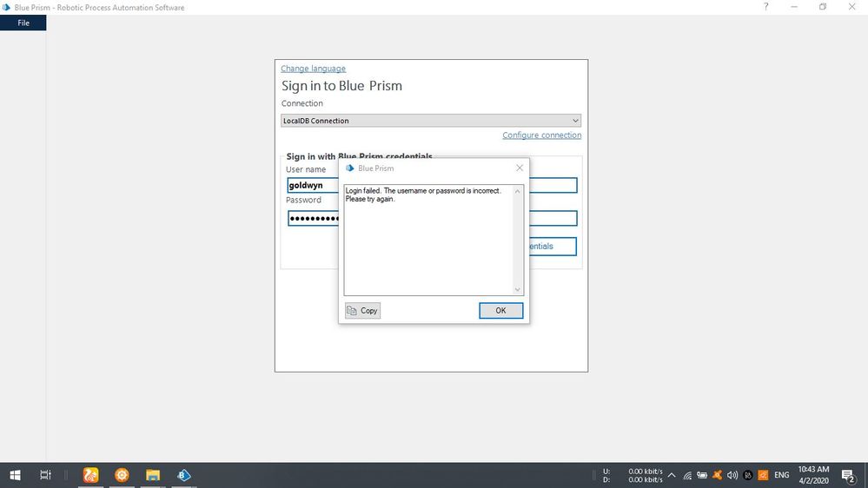Open Task View on the taskbar
The image size is (868, 488).
point(45,475)
